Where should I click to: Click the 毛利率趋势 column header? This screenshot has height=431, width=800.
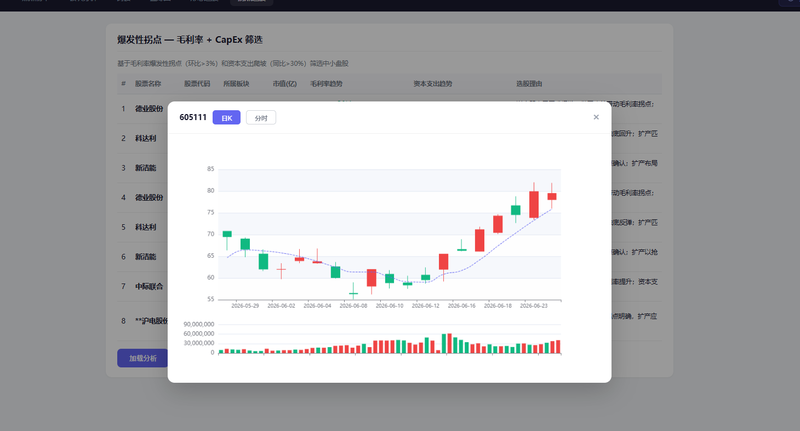327,84
